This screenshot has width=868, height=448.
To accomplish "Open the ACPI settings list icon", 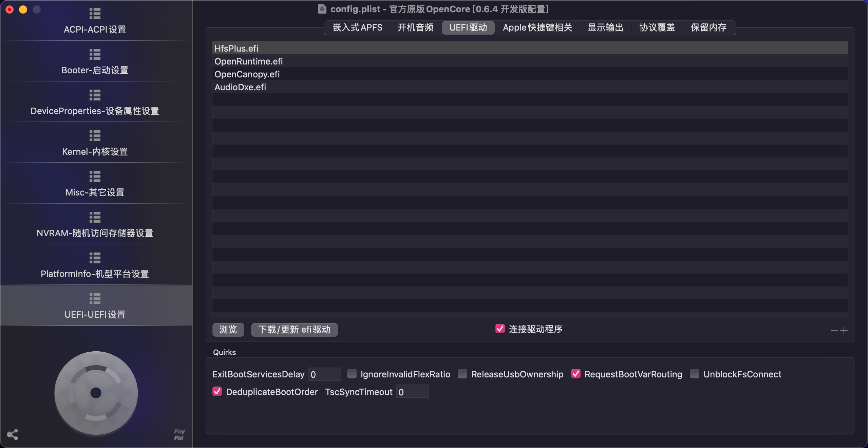I will point(95,14).
